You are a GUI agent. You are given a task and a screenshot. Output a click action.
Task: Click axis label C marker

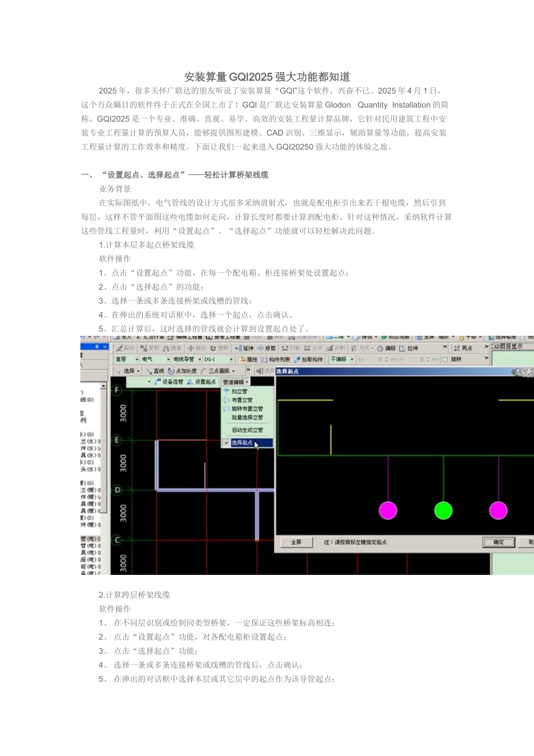[x=117, y=540]
